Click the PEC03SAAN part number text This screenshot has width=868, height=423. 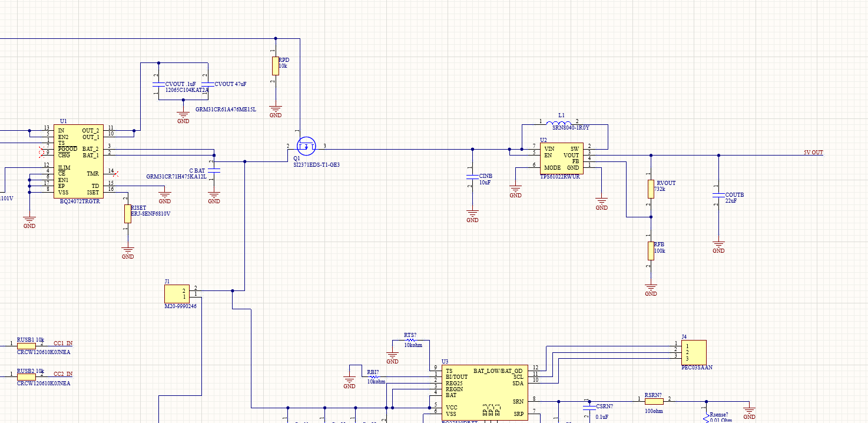point(697,368)
